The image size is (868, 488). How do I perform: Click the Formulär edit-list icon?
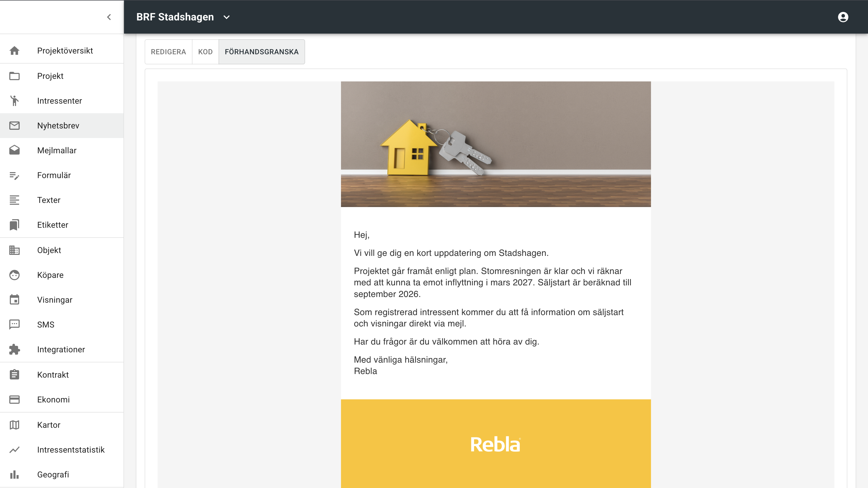pos(14,175)
